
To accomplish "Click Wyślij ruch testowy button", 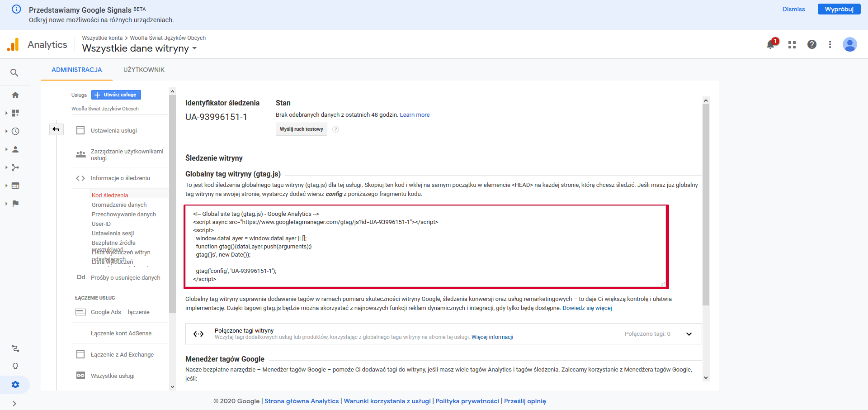I will point(302,129).
